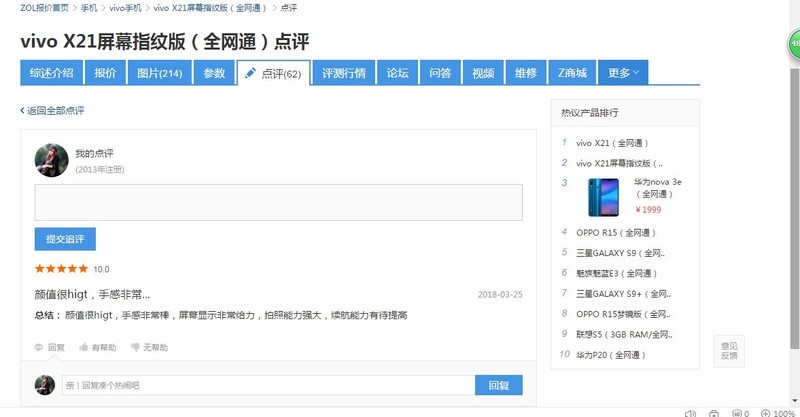This screenshot has height=417, width=800.
Task: Click the 华为nova 3e phone thumbnail
Action: (603, 197)
